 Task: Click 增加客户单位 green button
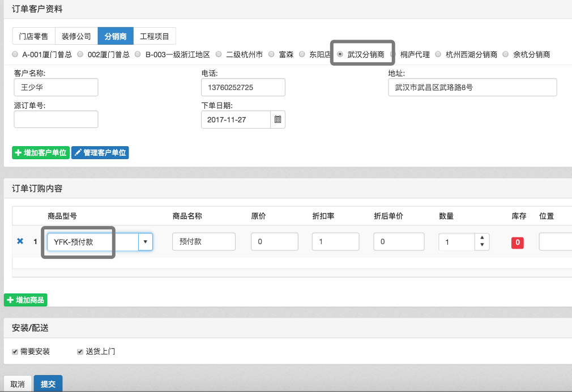click(41, 152)
